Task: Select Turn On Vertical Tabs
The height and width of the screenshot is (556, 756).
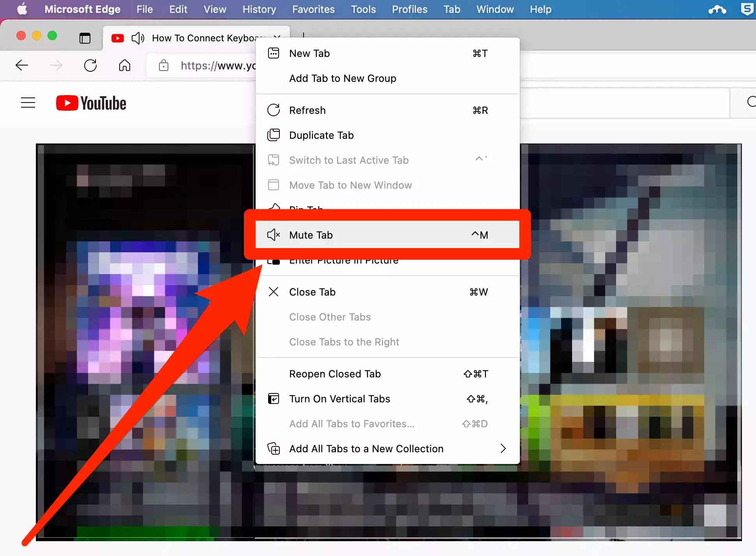Action: [387, 399]
